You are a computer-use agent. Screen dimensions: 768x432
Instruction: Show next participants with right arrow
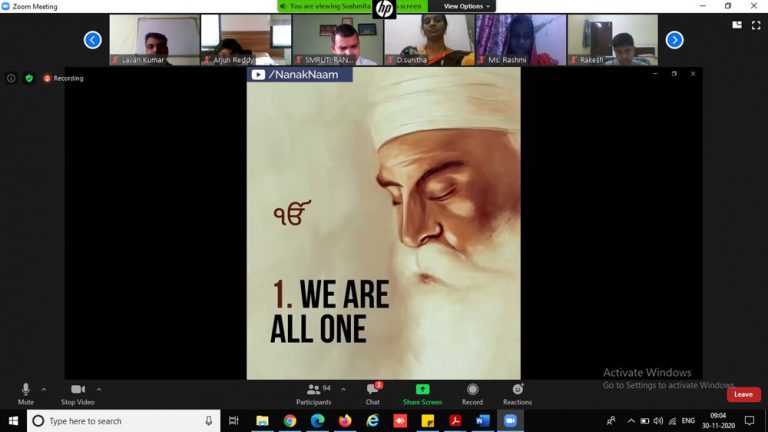click(x=674, y=40)
